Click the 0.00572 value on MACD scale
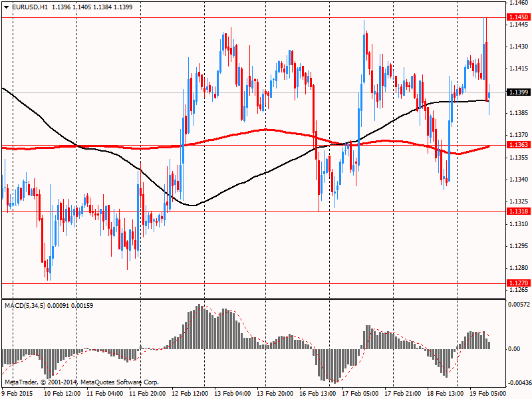 pyautogui.click(x=519, y=304)
